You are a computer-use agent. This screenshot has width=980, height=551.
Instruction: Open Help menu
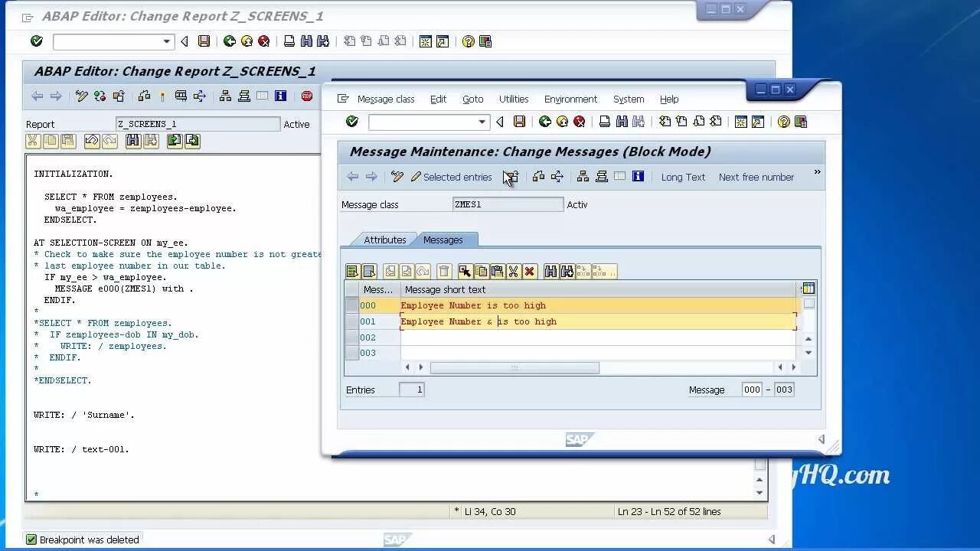[x=669, y=99]
